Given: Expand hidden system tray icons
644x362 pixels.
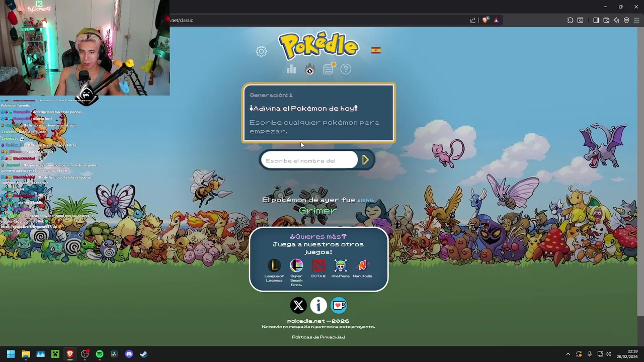Looking at the screenshot, I should pyautogui.click(x=568, y=354).
